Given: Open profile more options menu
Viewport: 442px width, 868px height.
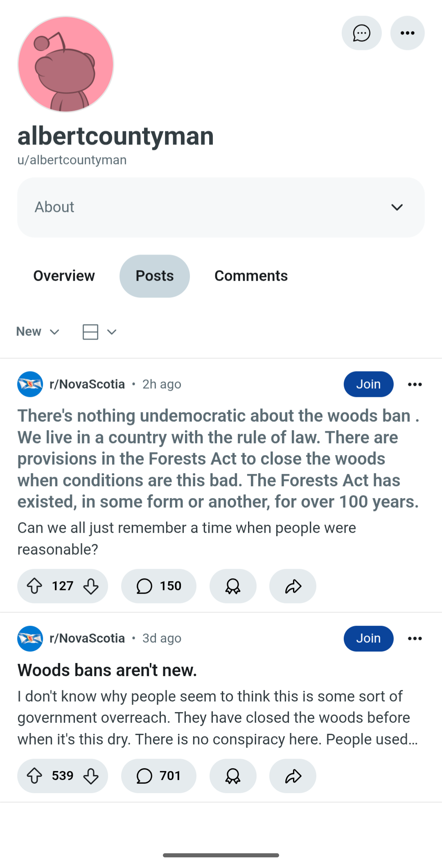Looking at the screenshot, I should [x=407, y=33].
